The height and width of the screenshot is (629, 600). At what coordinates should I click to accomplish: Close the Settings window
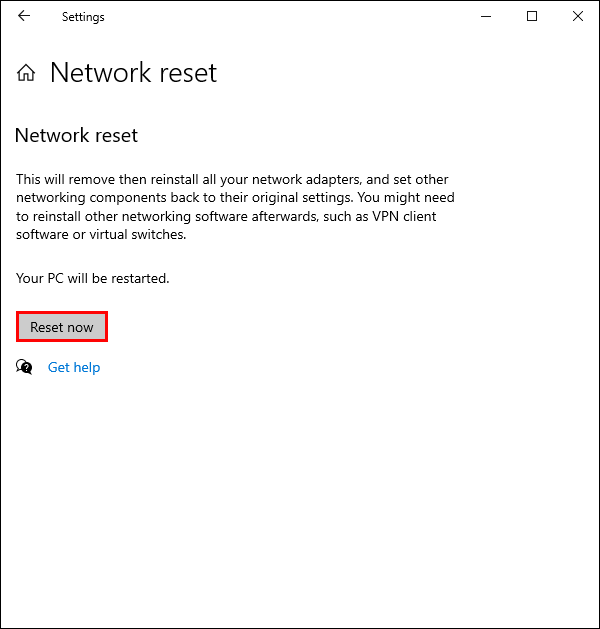(578, 16)
